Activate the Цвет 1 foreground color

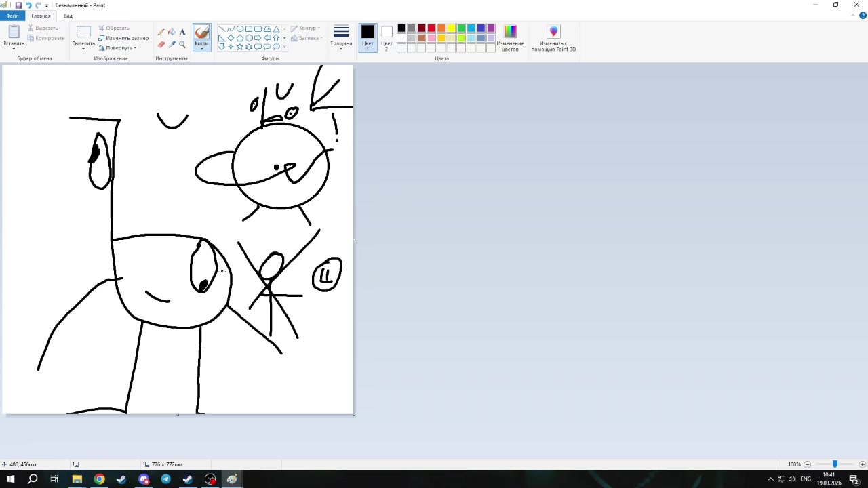(368, 38)
